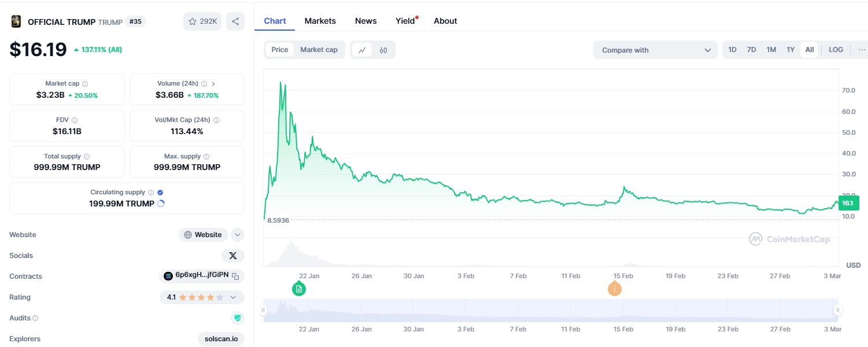Switch to the Markets tab
The height and width of the screenshot is (347, 868).
pos(320,21)
